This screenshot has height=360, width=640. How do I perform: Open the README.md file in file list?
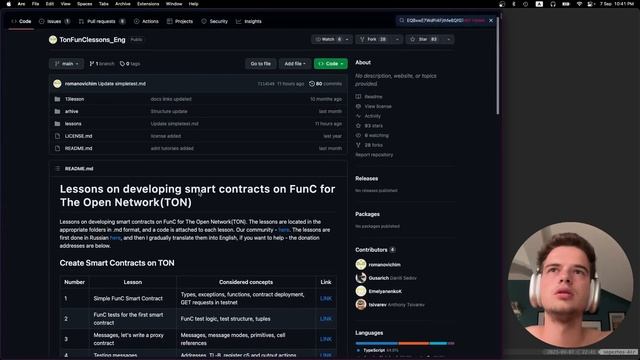click(x=78, y=148)
